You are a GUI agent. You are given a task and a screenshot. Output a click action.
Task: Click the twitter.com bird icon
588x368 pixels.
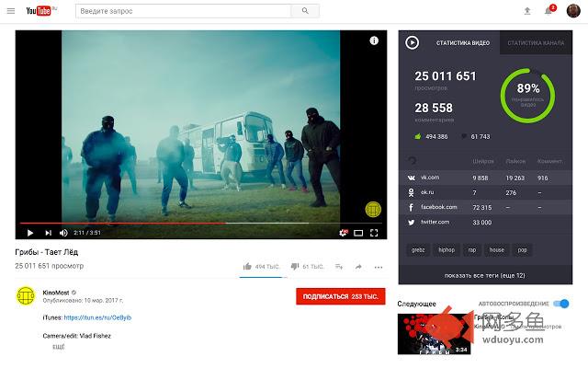(412, 223)
